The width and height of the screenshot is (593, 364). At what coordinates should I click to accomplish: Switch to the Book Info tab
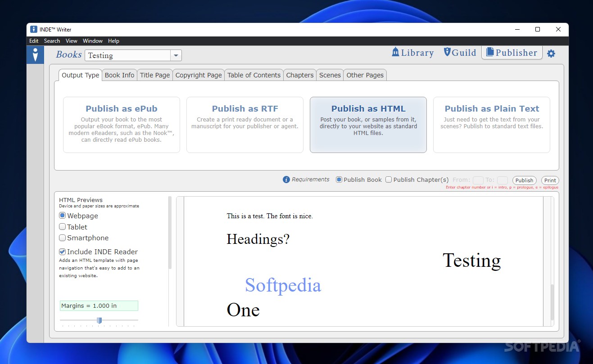119,75
